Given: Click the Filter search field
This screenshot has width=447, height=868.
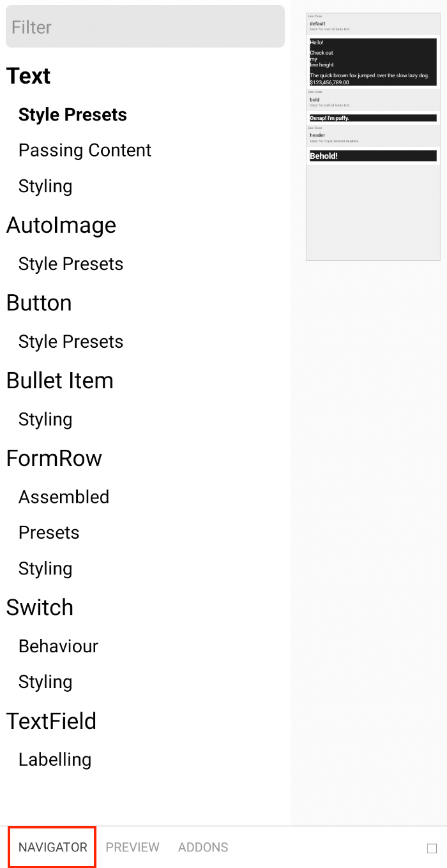Looking at the screenshot, I should [x=145, y=27].
